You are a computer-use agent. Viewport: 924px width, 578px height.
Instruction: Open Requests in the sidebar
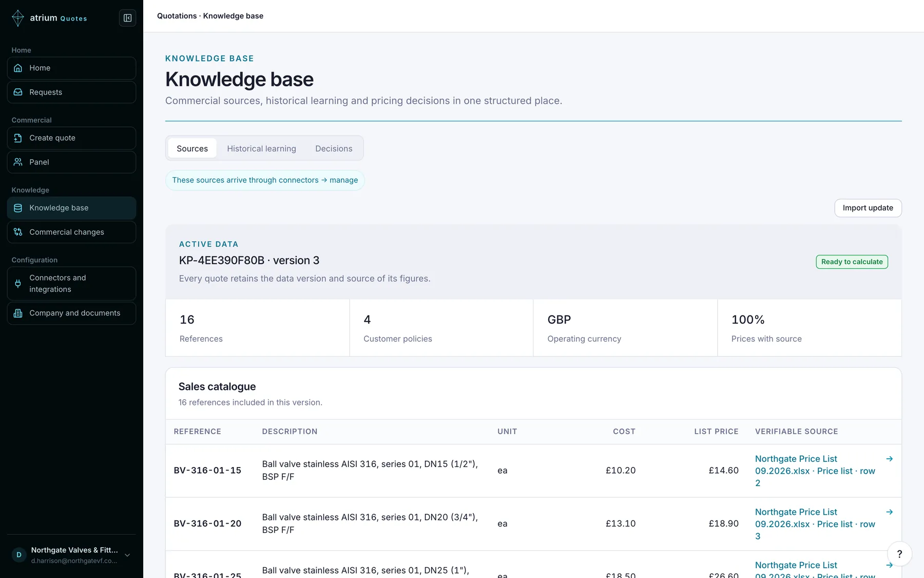click(71, 92)
